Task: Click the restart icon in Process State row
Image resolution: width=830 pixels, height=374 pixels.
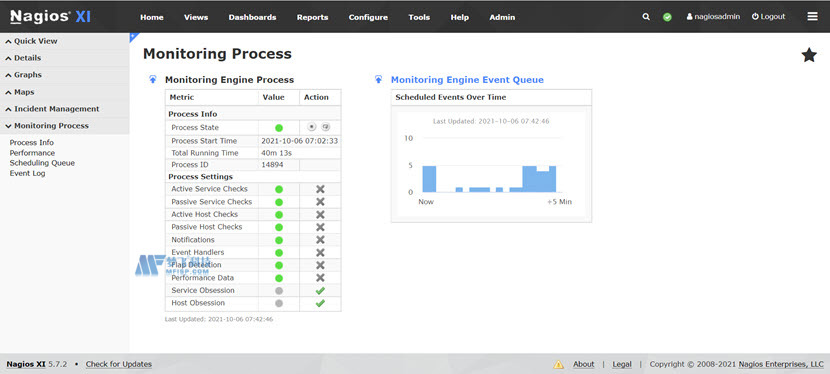Action: [x=326, y=127]
